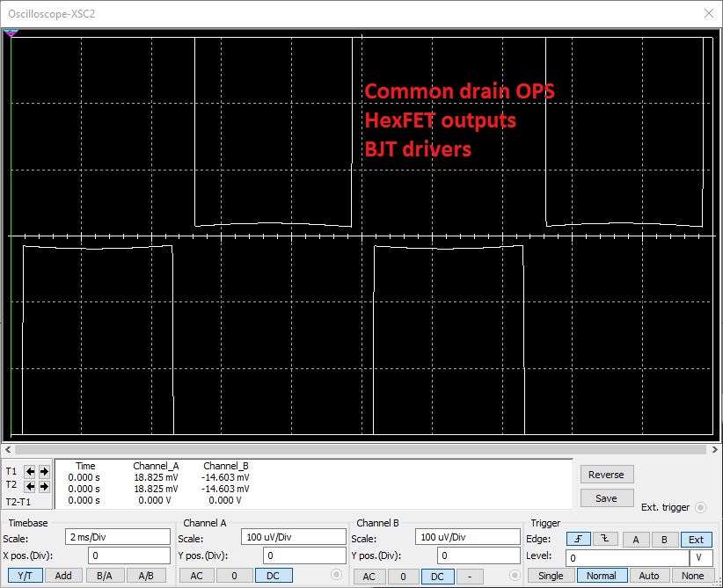723x588 pixels.
Task: Switch display mode to A/B
Action: coord(146,576)
